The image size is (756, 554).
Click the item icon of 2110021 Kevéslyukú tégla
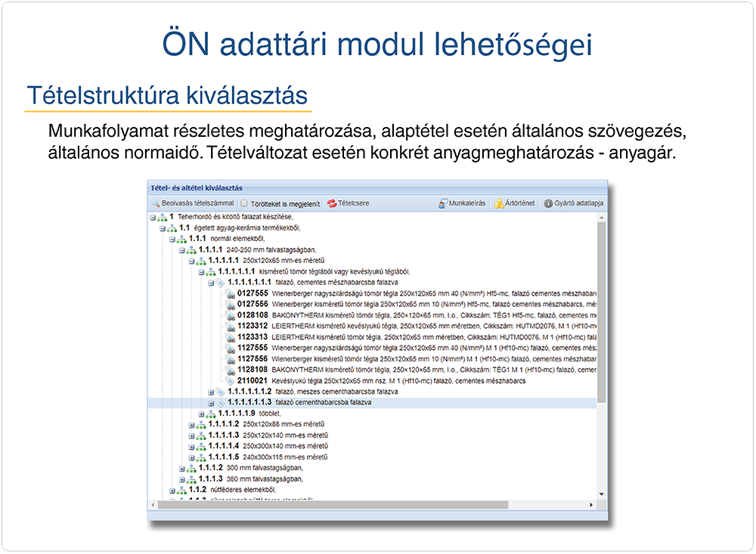(x=231, y=382)
